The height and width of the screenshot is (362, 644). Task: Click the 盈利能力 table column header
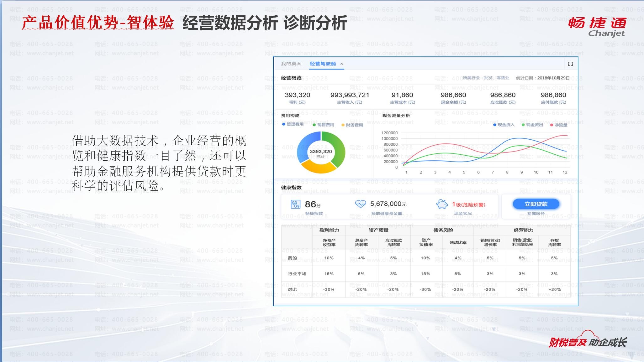click(329, 230)
